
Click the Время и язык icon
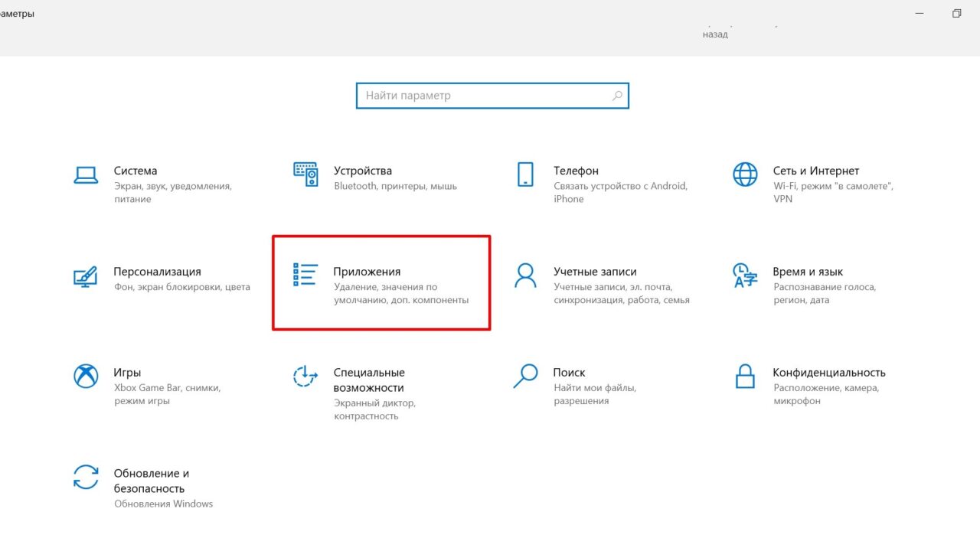[x=745, y=275]
